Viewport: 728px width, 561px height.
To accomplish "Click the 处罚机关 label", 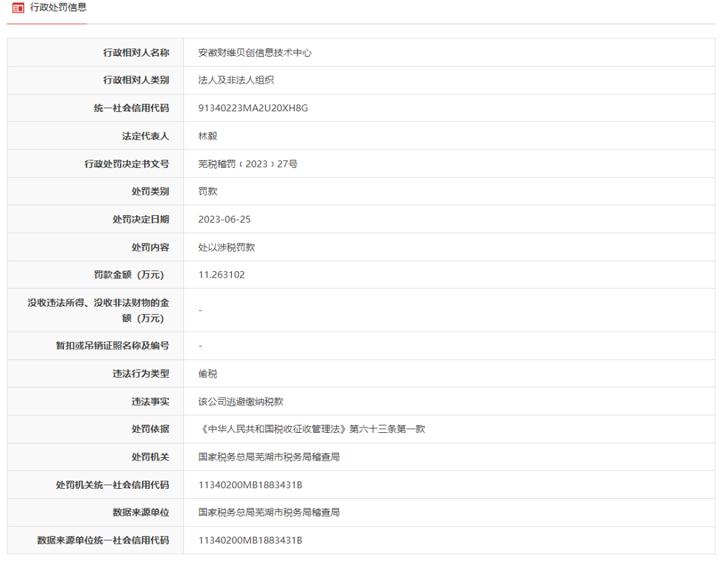I will coord(150,456).
